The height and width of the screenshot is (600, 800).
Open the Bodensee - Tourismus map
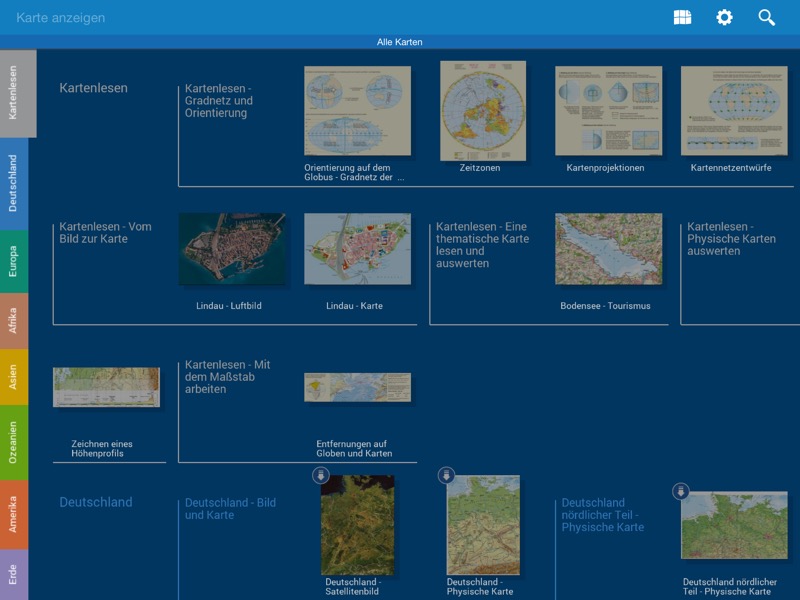tap(608, 249)
